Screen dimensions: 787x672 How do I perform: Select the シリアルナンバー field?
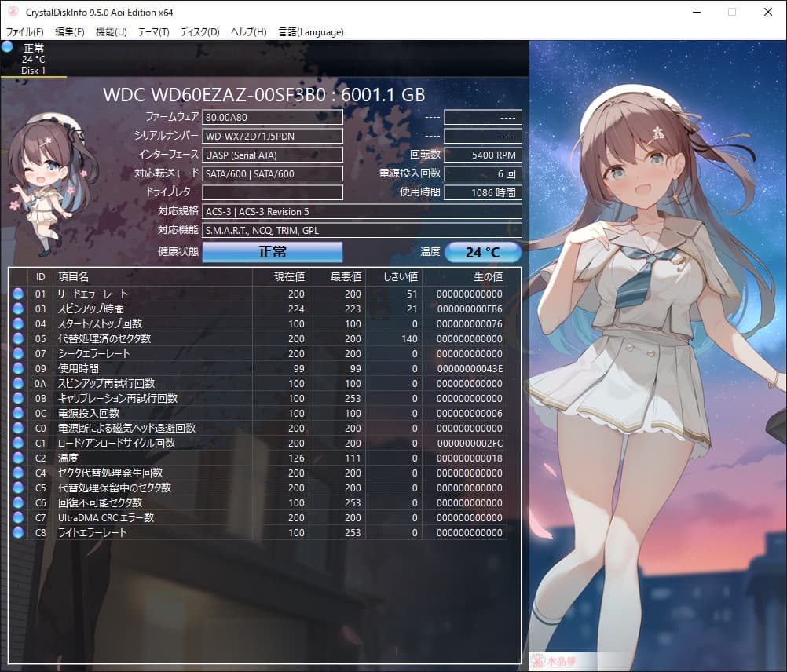click(x=273, y=136)
